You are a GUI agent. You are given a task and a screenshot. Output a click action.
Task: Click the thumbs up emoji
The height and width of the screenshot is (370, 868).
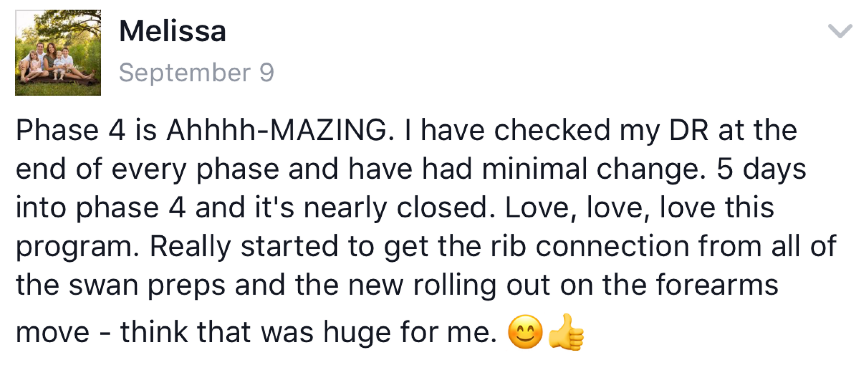(x=566, y=332)
